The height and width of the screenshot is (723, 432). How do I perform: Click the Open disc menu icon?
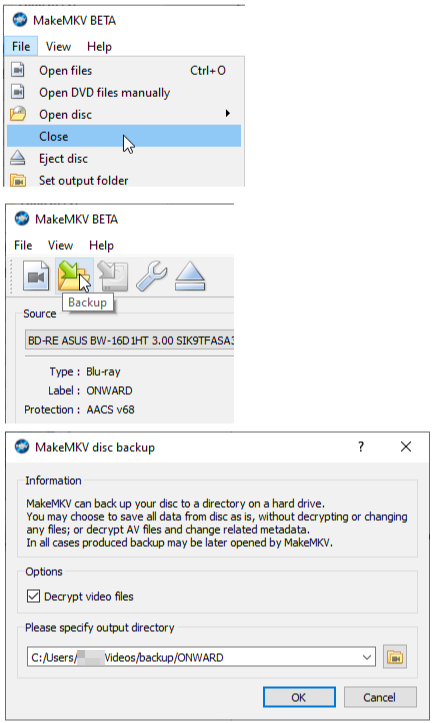18,114
